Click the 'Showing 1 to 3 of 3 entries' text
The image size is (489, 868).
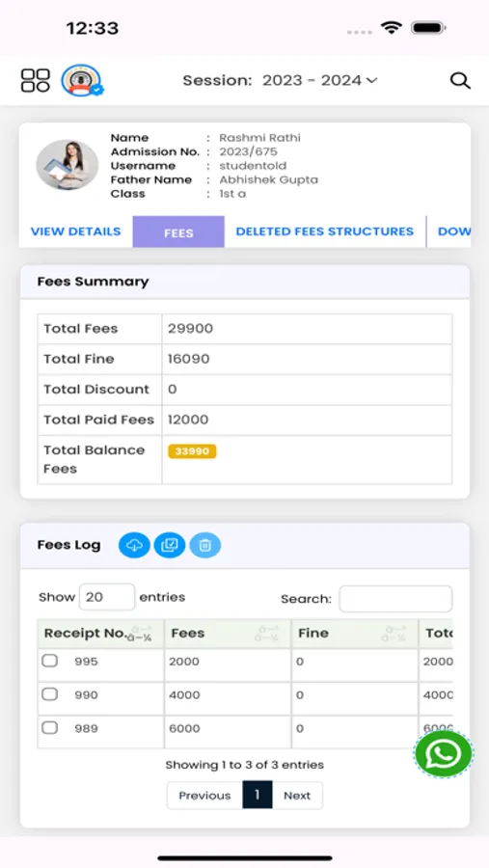coord(245,765)
